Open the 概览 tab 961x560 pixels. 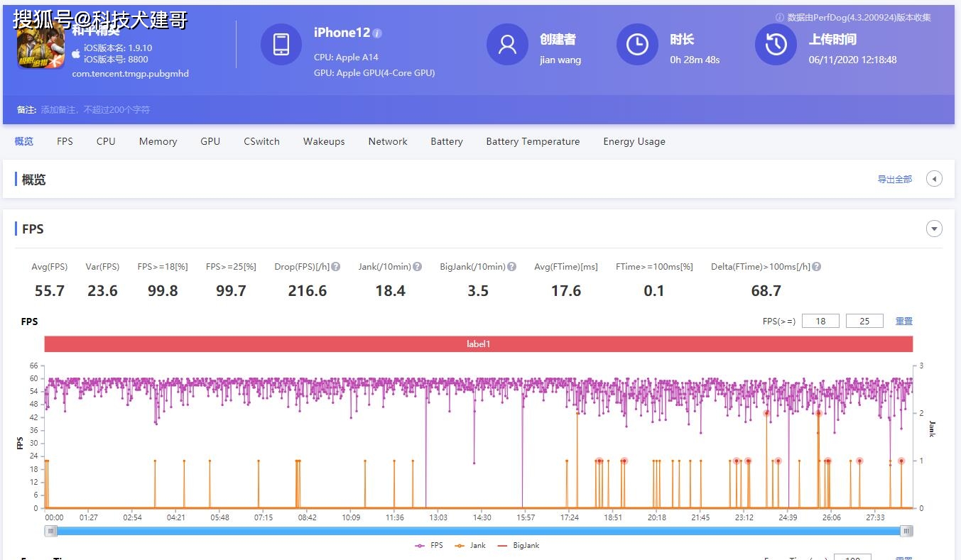pos(24,141)
